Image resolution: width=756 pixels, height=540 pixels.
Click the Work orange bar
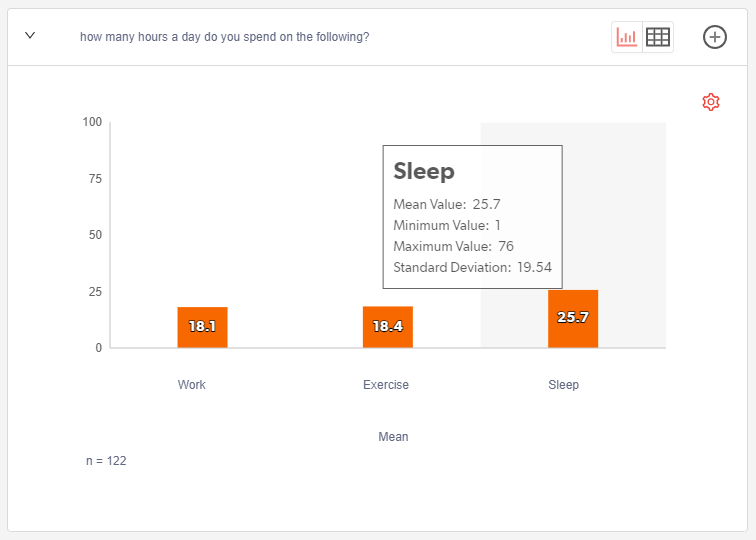coord(203,338)
